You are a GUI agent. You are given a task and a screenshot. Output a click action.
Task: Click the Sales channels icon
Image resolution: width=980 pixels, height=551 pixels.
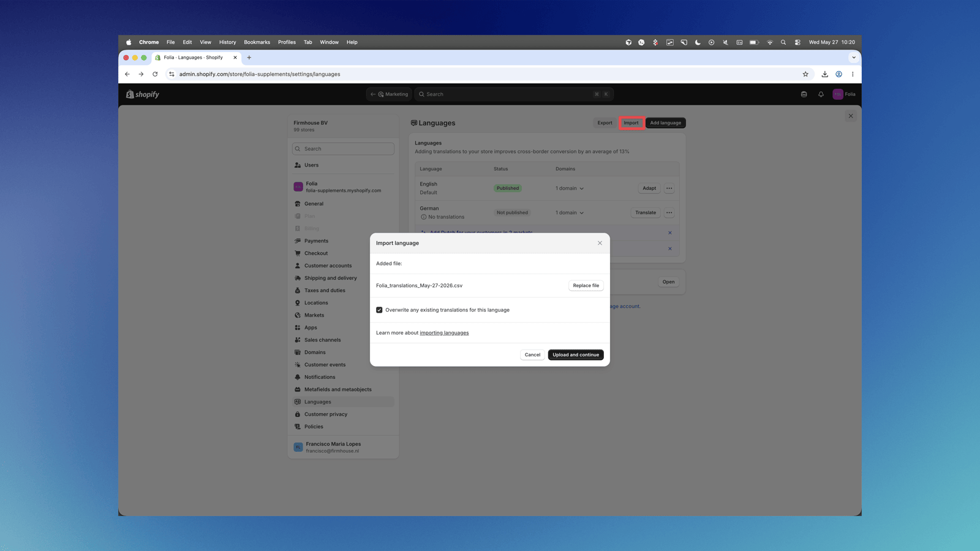pyautogui.click(x=298, y=340)
